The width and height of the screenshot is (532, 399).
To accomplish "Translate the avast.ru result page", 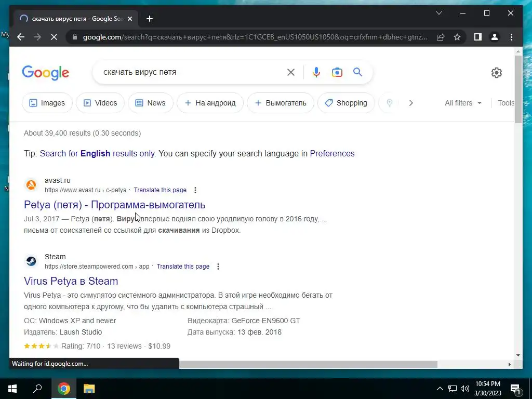I will 160,190.
